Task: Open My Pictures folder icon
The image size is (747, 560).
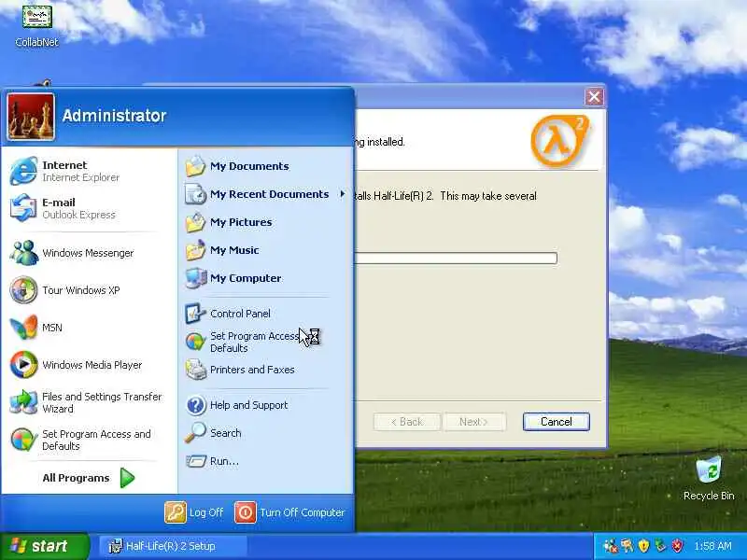Action: 195,222
